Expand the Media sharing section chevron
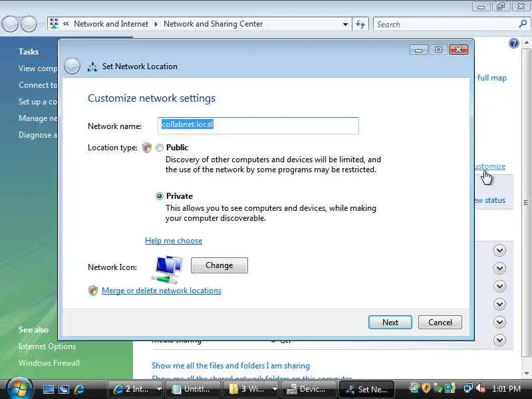Viewport: 532px width, 399px height. (x=499, y=340)
